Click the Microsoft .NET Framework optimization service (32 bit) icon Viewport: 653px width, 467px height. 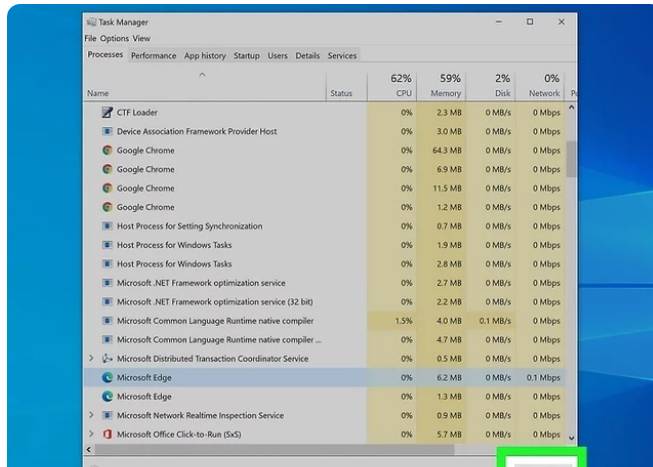(107, 302)
